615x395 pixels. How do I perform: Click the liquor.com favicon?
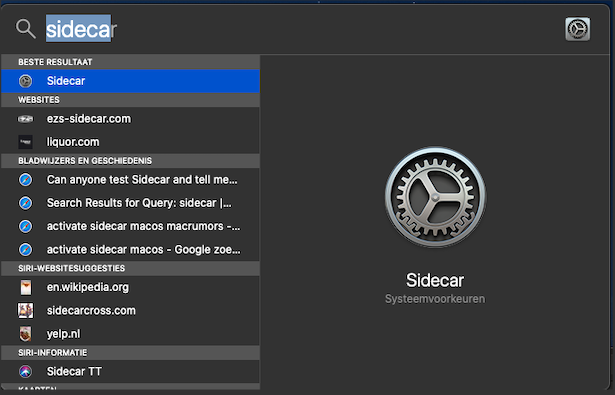25,142
